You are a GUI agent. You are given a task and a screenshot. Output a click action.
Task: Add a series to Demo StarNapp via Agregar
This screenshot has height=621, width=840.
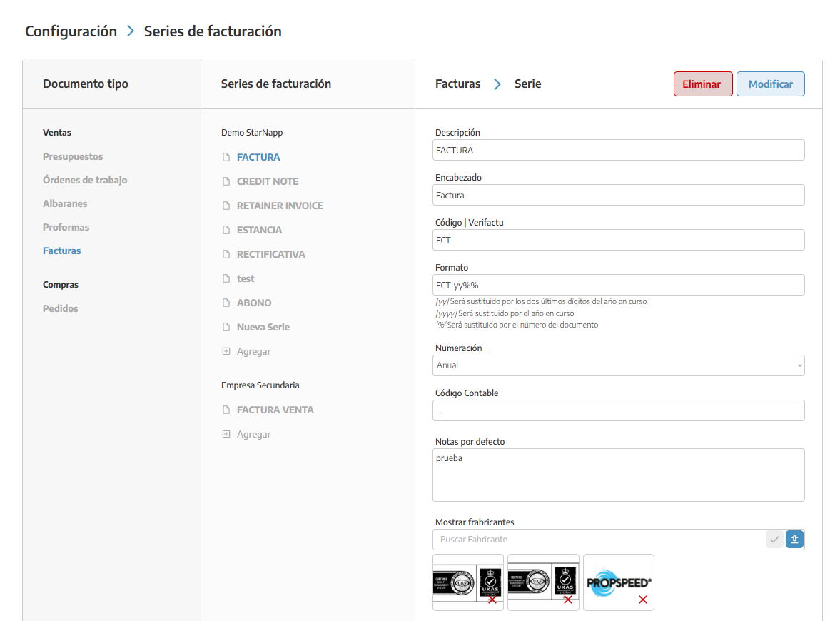254,351
